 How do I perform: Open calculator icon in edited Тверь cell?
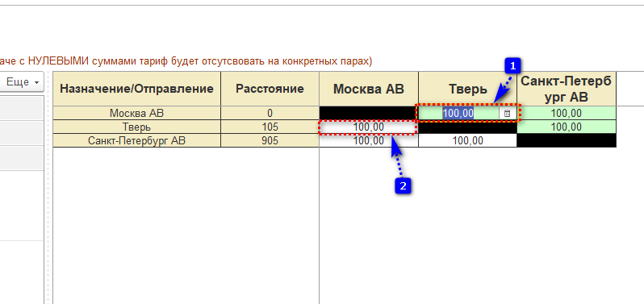pyautogui.click(x=507, y=114)
